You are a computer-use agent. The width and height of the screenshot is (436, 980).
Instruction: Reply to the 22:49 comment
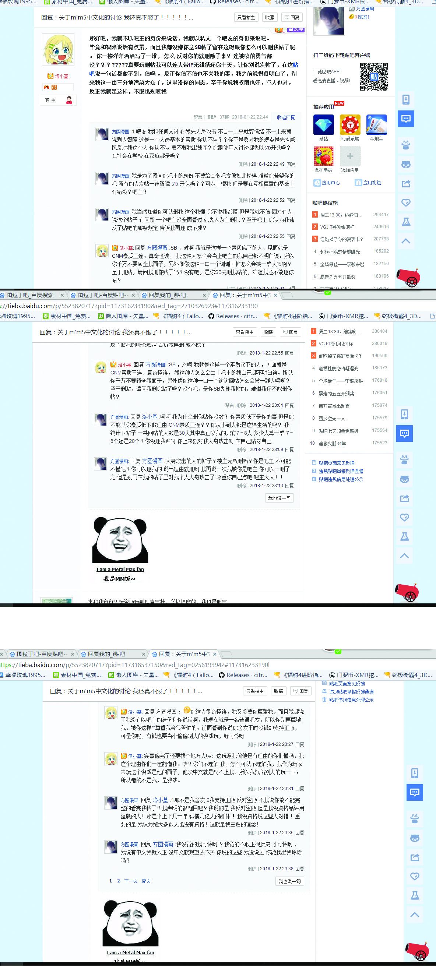point(291,164)
